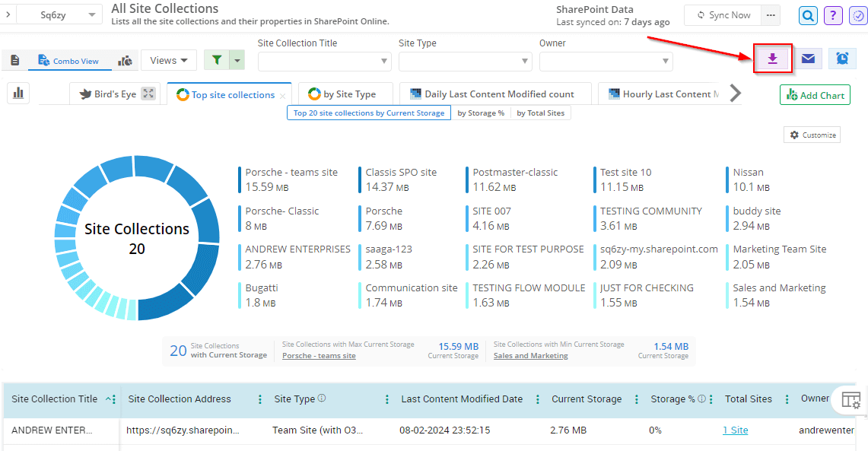This screenshot has width=868, height=451.
Task: Select 'Top 20 site collections by Current Storage'
Action: click(x=368, y=113)
